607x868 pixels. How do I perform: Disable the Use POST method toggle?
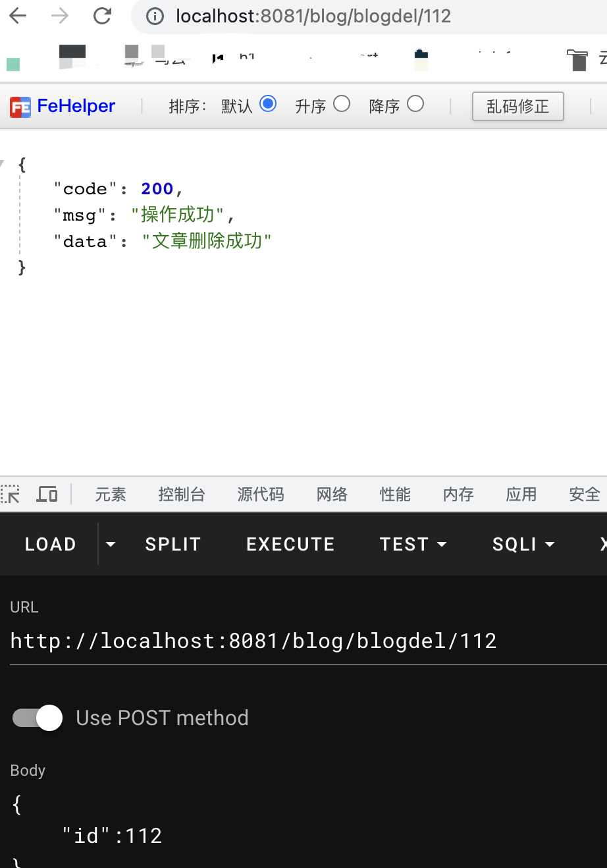[36, 718]
